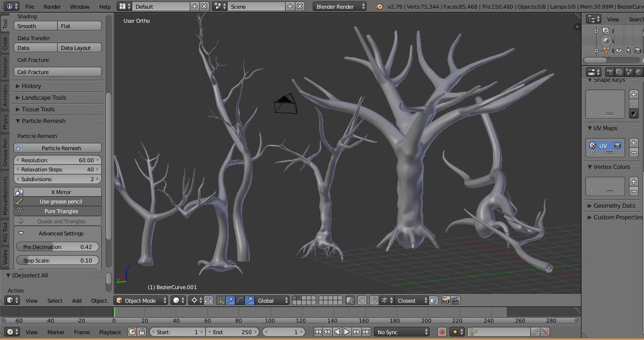Open the pivot point selector icon
The height and width of the screenshot is (340, 644).
pos(197,300)
